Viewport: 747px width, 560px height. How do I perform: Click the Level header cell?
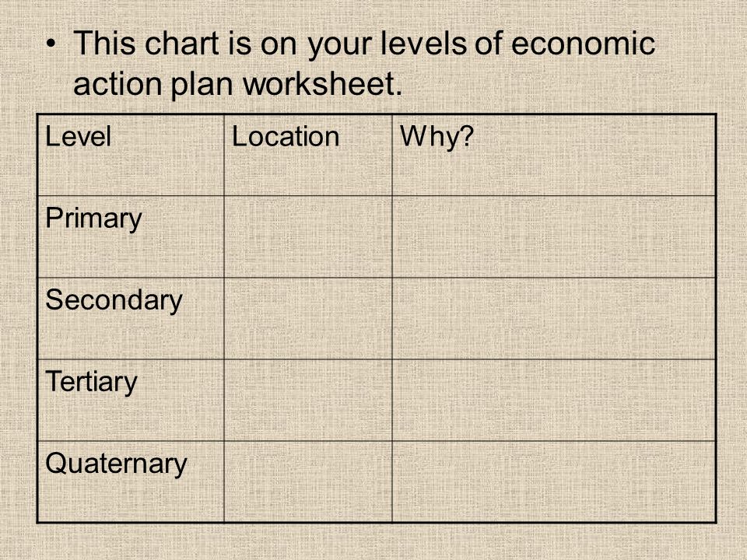131,156
